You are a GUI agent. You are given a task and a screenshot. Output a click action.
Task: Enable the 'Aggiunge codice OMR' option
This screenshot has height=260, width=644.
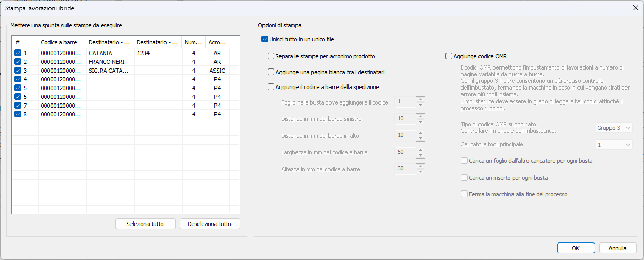point(449,56)
